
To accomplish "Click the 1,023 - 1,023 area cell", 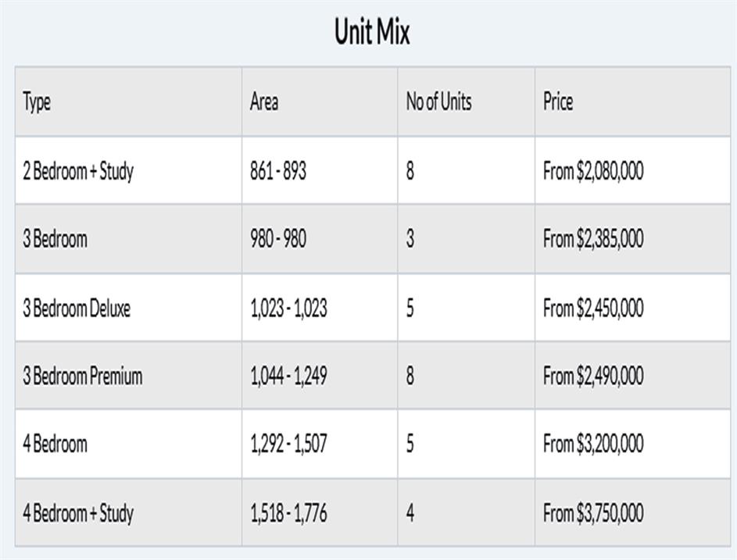I will tap(288, 308).
